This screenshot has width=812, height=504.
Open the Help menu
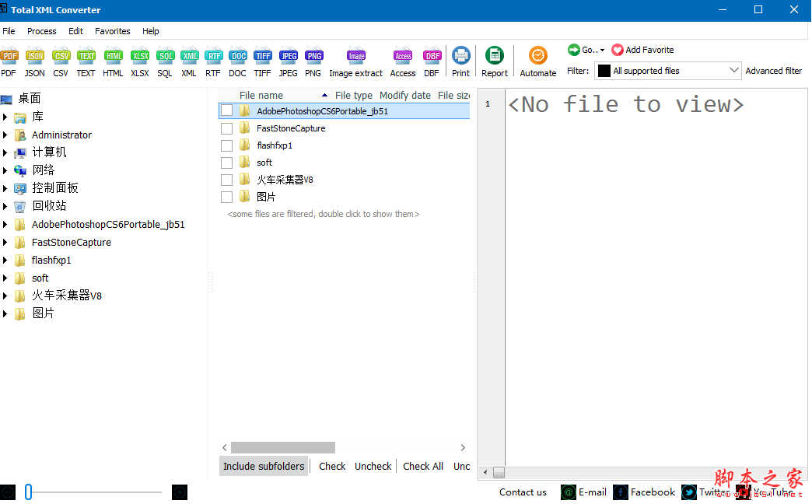pos(151,31)
